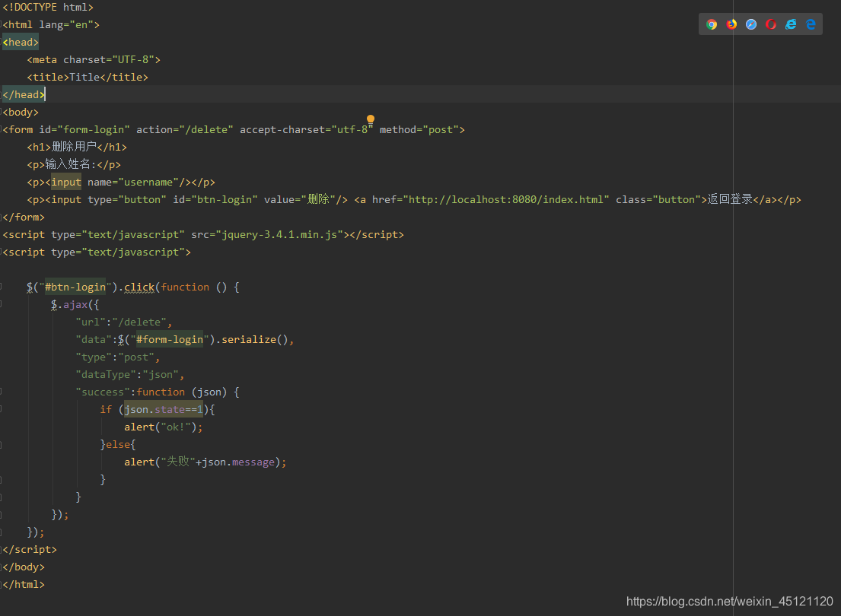Viewport: 841px width, 616px height.
Task: Open page preview in Chrome browser
Action: pyautogui.click(x=712, y=24)
